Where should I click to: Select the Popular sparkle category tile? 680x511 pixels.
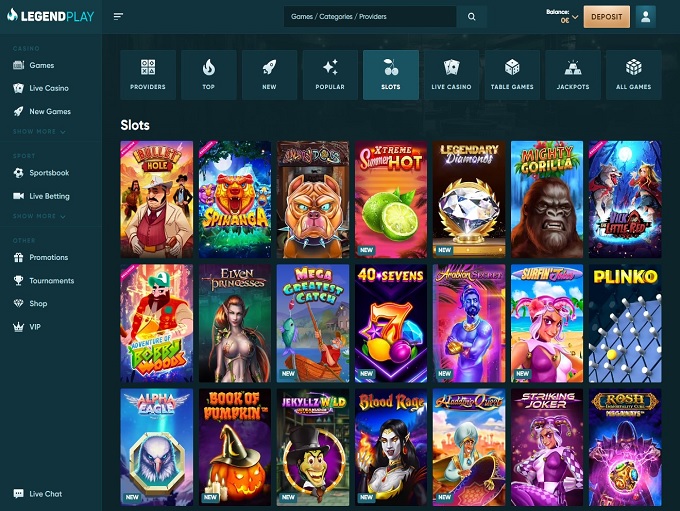point(330,75)
